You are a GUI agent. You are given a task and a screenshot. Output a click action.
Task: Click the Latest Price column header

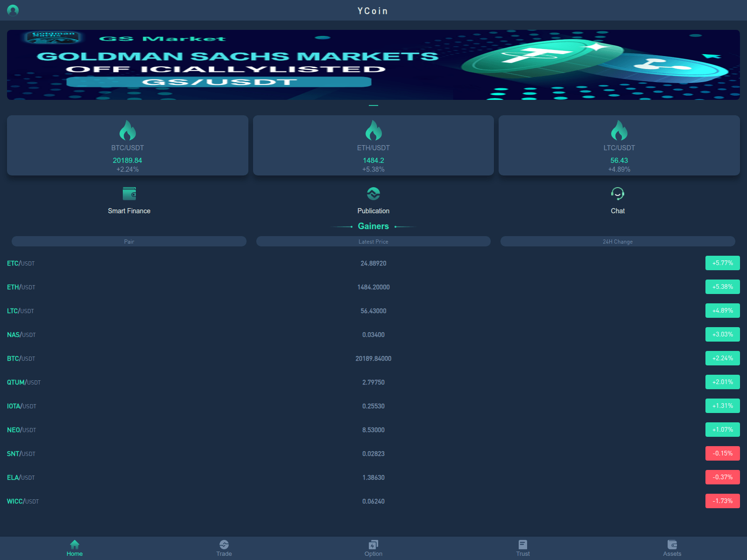tap(373, 241)
